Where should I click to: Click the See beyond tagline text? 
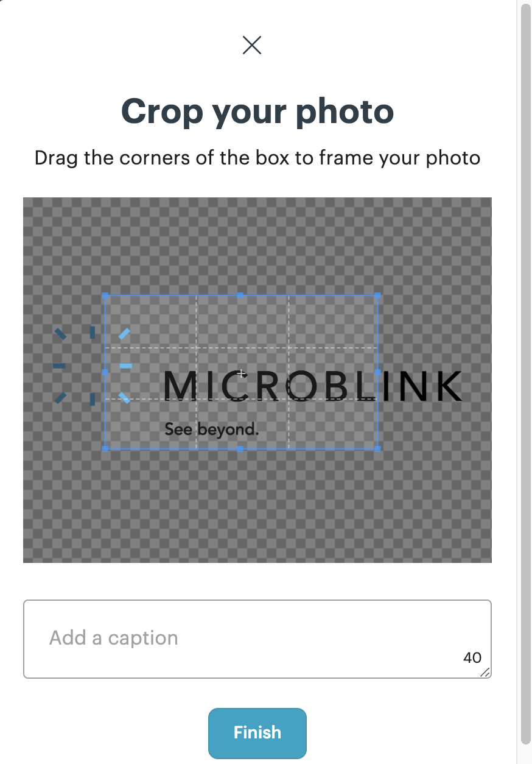tap(212, 430)
